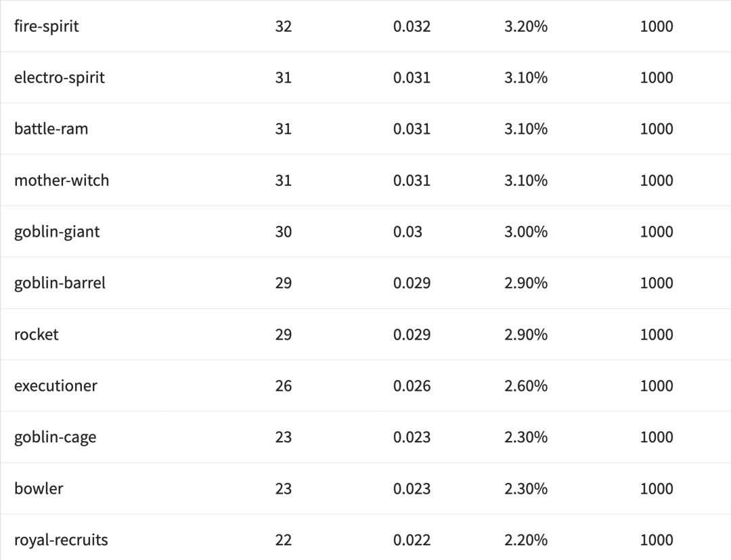Select the count 32 in fire-spirit row
The height and width of the screenshot is (560, 731).
[284, 26]
